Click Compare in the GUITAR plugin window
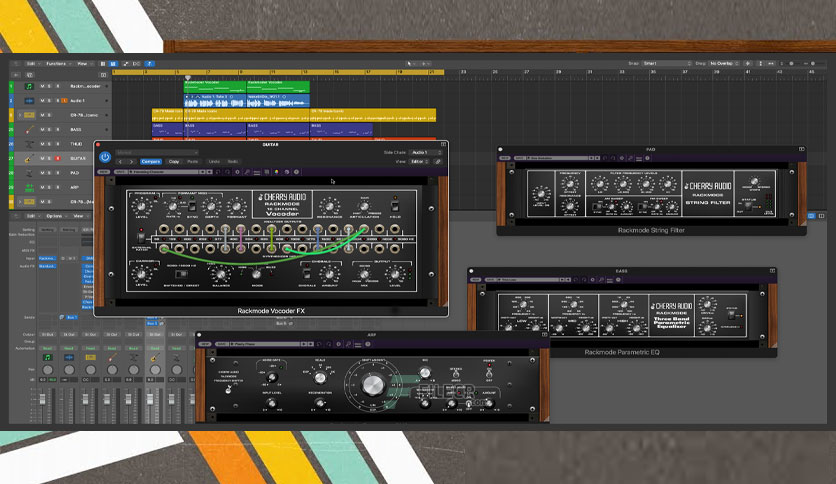836x484 pixels. 151,162
